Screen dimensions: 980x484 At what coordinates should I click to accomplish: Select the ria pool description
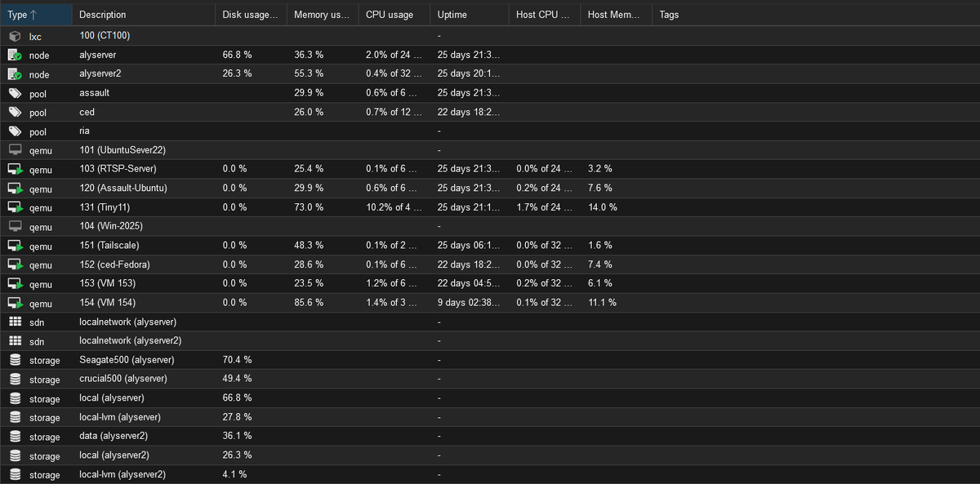pyautogui.click(x=84, y=131)
